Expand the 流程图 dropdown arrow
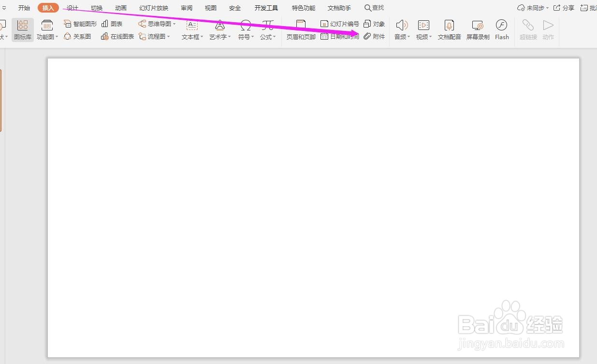Screen dimensions: 597x364 tap(169, 37)
